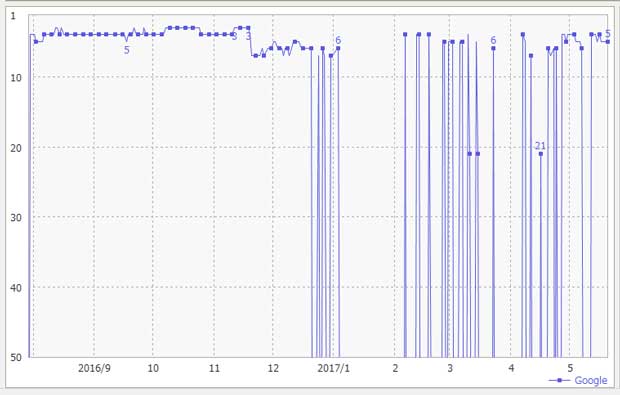The width and height of the screenshot is (620, 395).
Task: Select rank '50' on the y-axis
Action: 16,357
